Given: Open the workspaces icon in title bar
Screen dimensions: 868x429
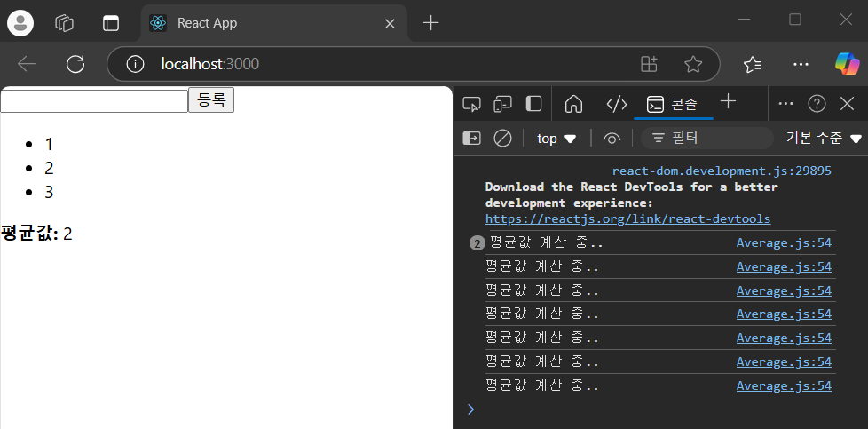Looking at the screenshot, I should 65,23.
